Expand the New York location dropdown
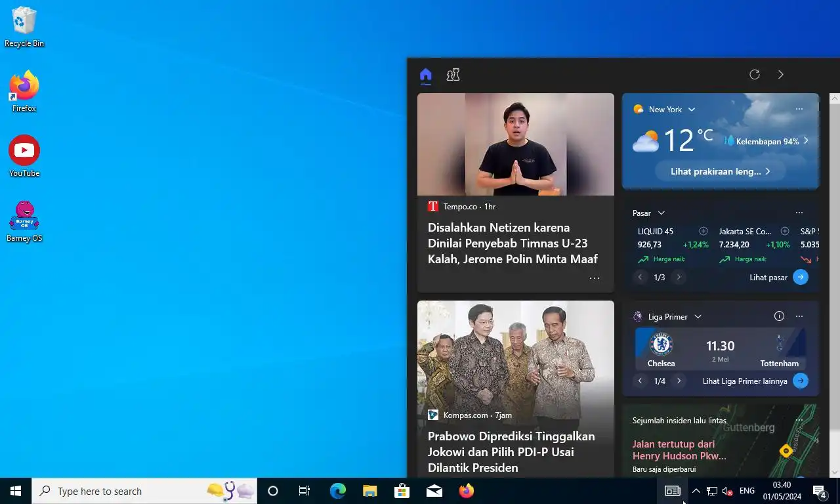The width and height of the screenshot is (840, 504). tap(692, 110)
